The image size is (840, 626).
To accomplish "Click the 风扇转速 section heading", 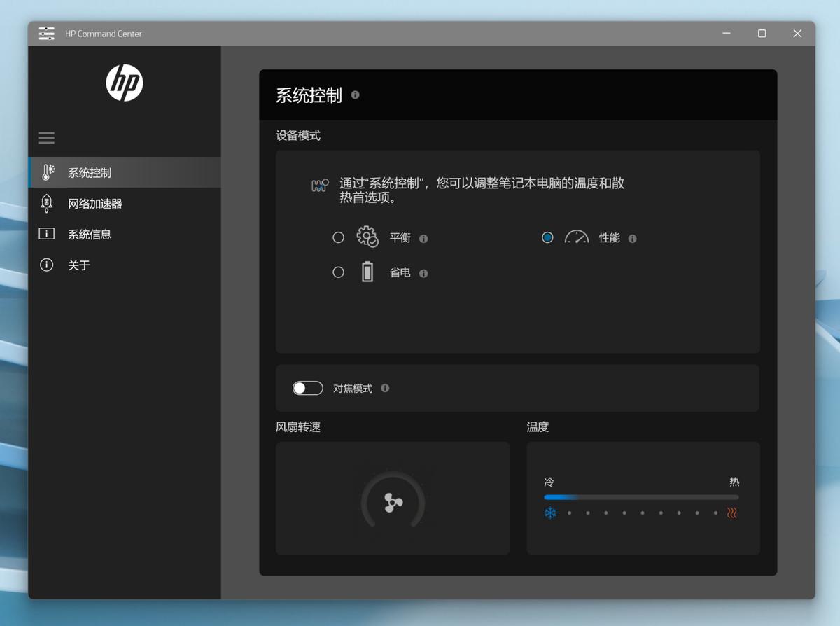I will pyautogui.click(x=298, y=426).
